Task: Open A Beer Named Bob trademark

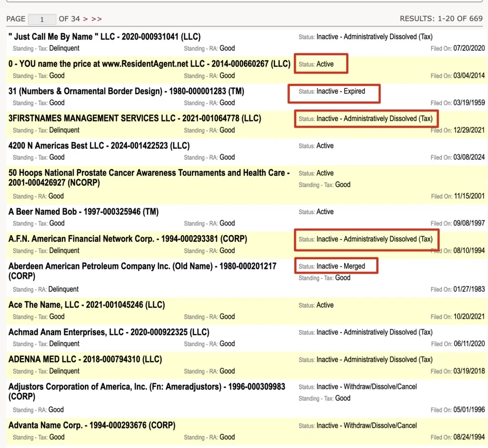Action: coord(83,212)
